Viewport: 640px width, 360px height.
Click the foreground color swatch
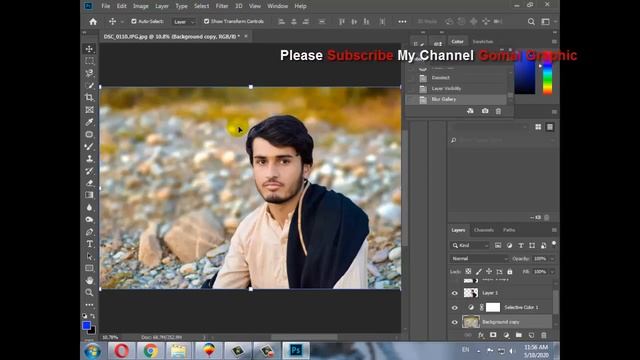click(86, 325)
